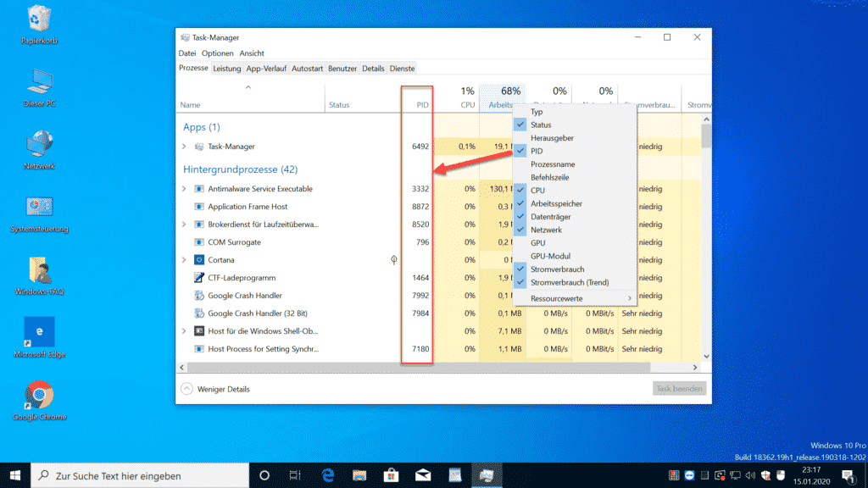This screenshot has width=868, height=488.
Task: Select the Google Chrome desktop shortcut
Action: pyautogui.click(x=39, y=401)
